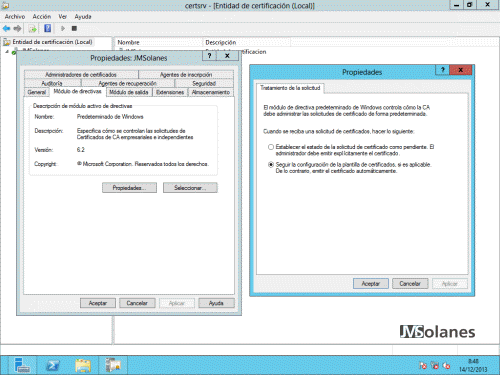Click the Nombre column header

tap(159, 42)
